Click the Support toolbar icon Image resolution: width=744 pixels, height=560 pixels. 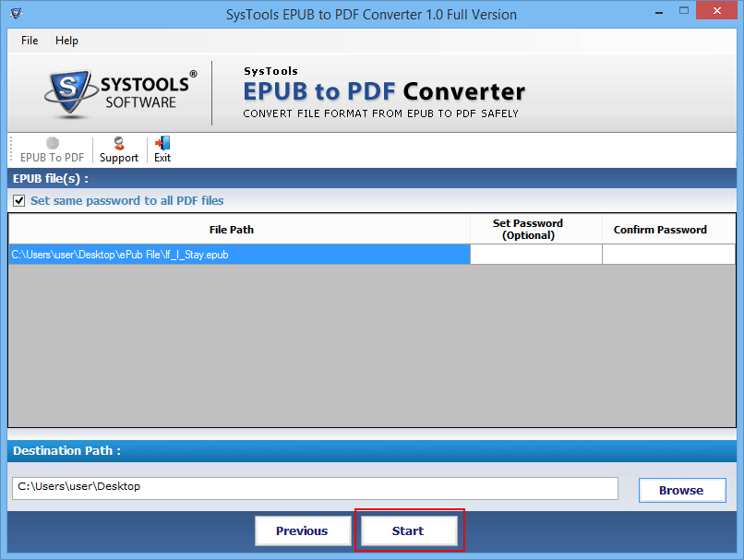[119, 149]
